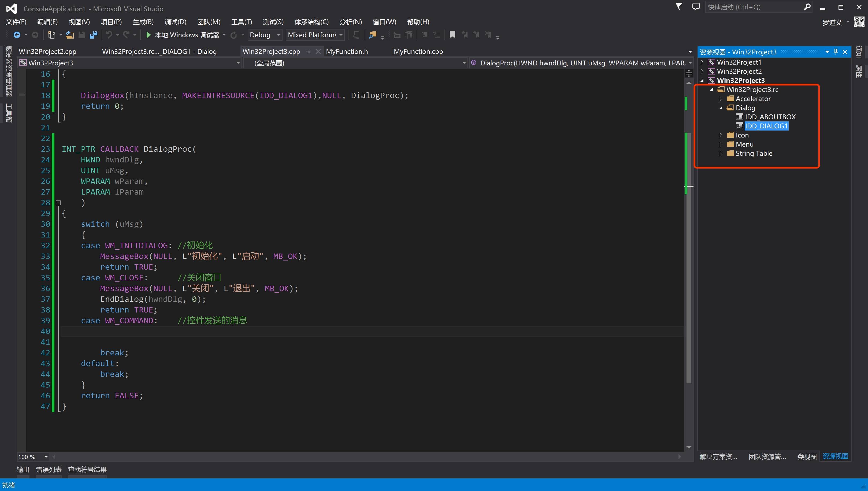Screen dimensions: 868x491
Task: Expand the String Table folder
Action: (721, 153)
